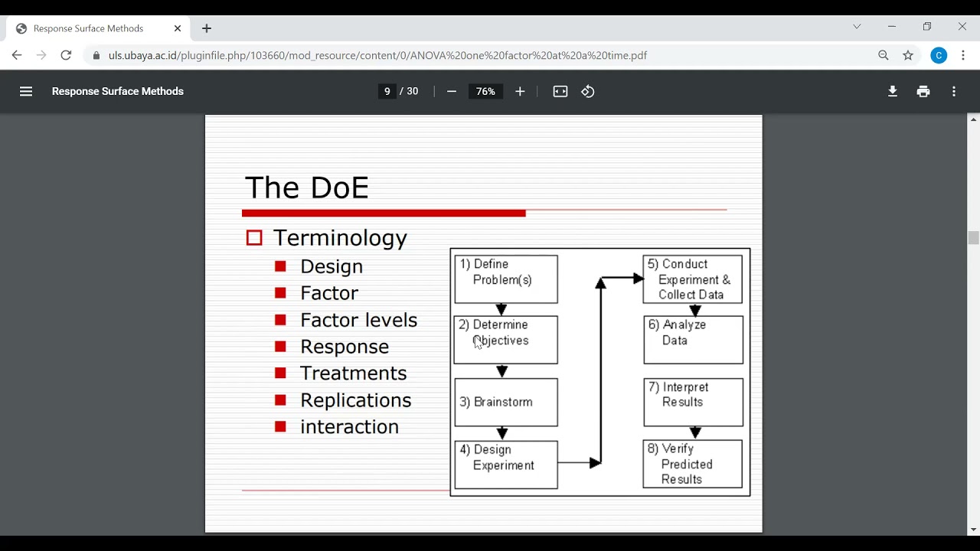
Task: Click the vertical scrollbar thumb
Action: click(x=974, y=238)
